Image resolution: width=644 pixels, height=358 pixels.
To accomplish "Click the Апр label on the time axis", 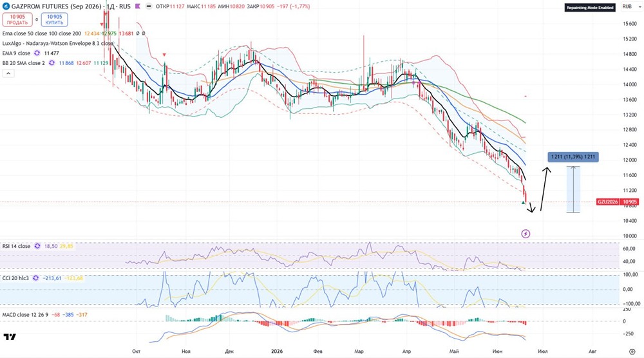I will pyautogui.click(x=406, y=352).
